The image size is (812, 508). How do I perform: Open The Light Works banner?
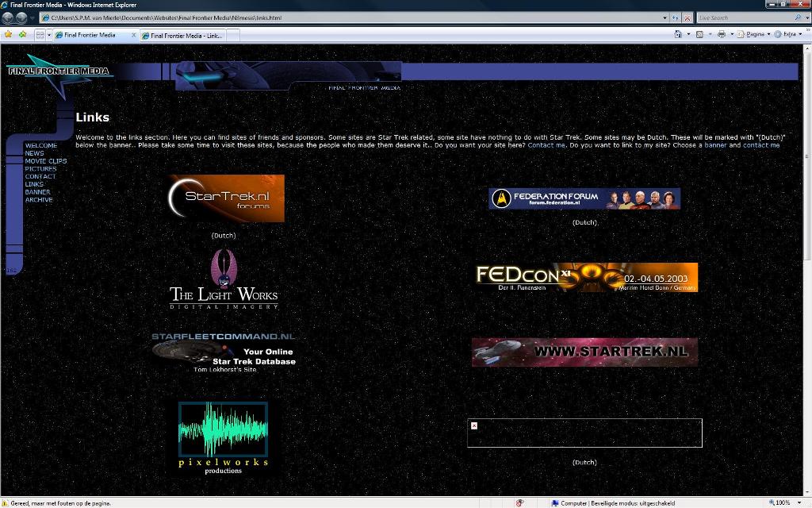[x=224, y=279]
